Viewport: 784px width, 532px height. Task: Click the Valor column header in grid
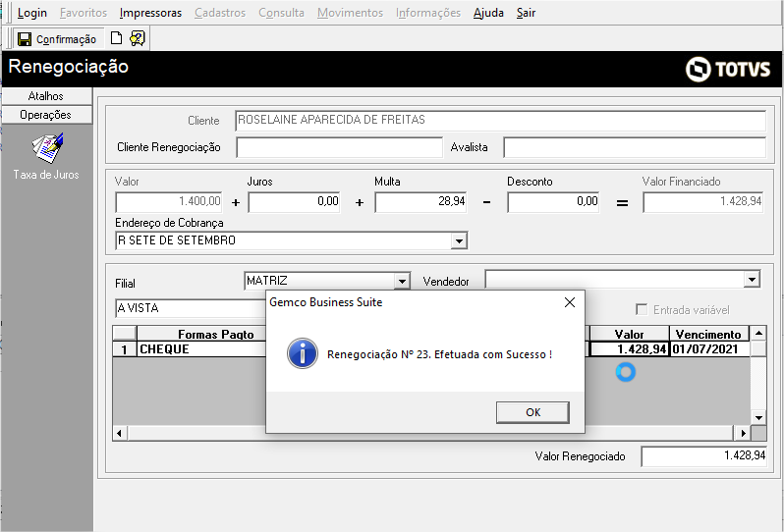click(x=630, y=334)
